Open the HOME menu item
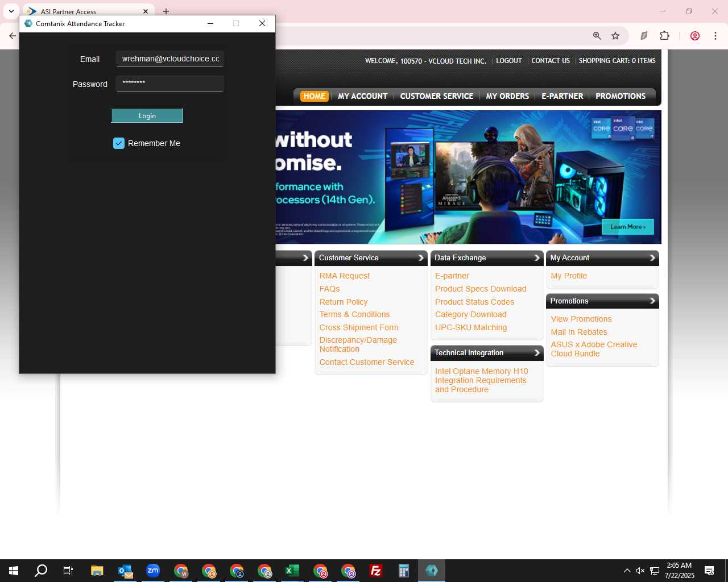Image resolution: width=728 pixels, height=582 pixels. point(315,96)
